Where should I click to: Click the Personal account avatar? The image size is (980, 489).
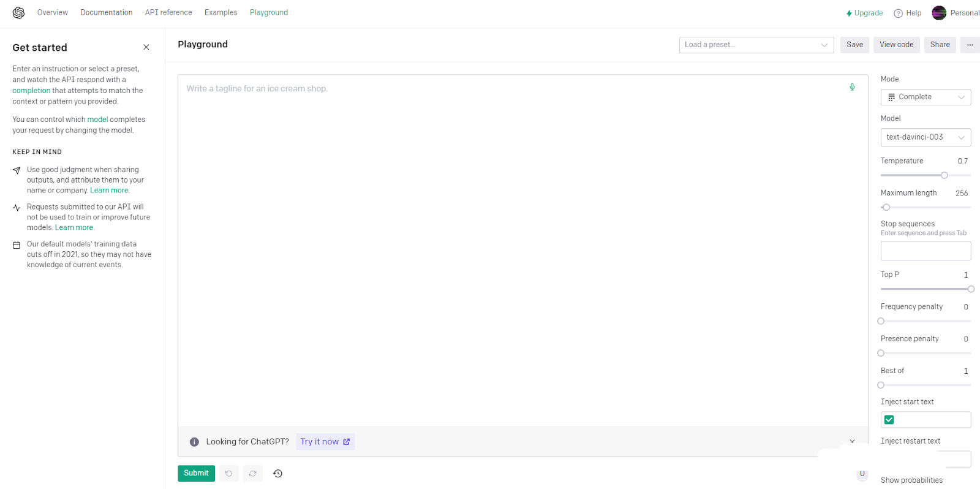click(939, 13)
